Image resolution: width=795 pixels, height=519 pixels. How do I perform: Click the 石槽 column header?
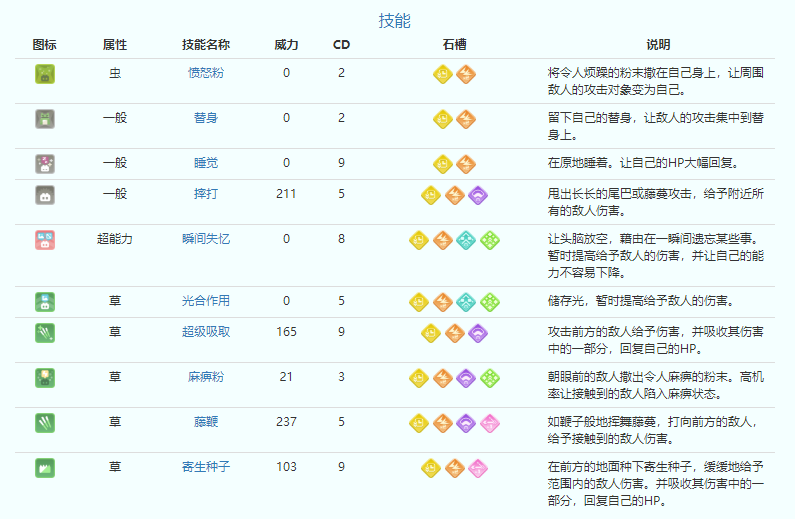point(454,45)
